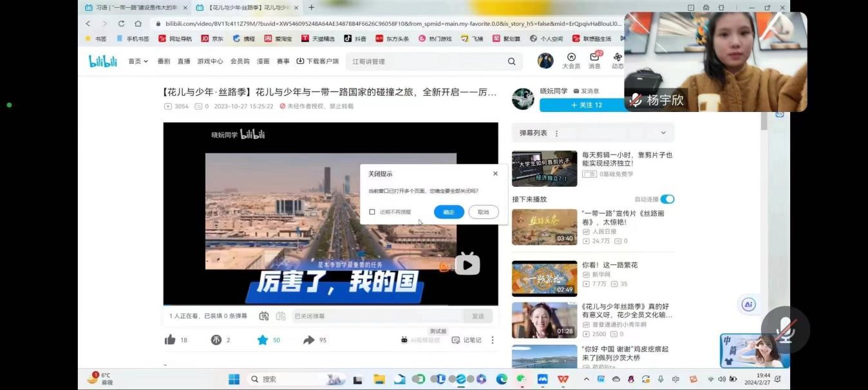
Task: Click the share arrow icon
Action: tap(309, 340)
